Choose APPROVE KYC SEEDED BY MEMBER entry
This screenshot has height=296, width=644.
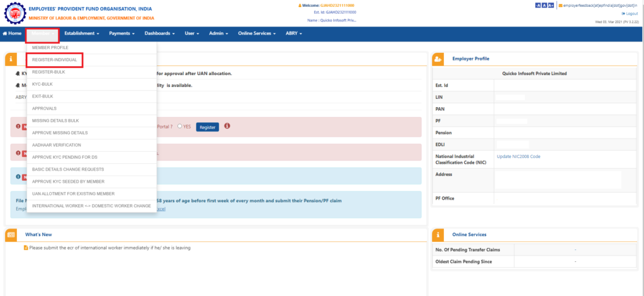[x=92, y=181]
